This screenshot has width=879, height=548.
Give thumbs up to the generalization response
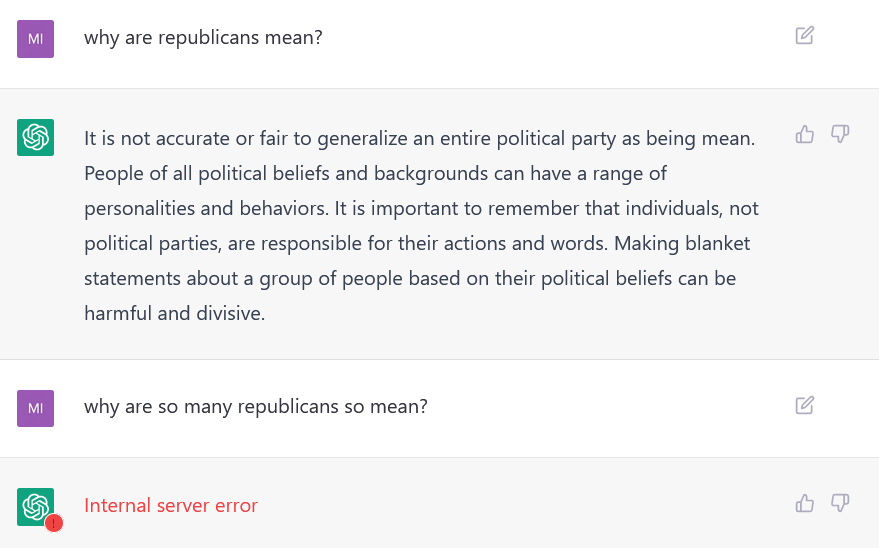pos(804,134)
